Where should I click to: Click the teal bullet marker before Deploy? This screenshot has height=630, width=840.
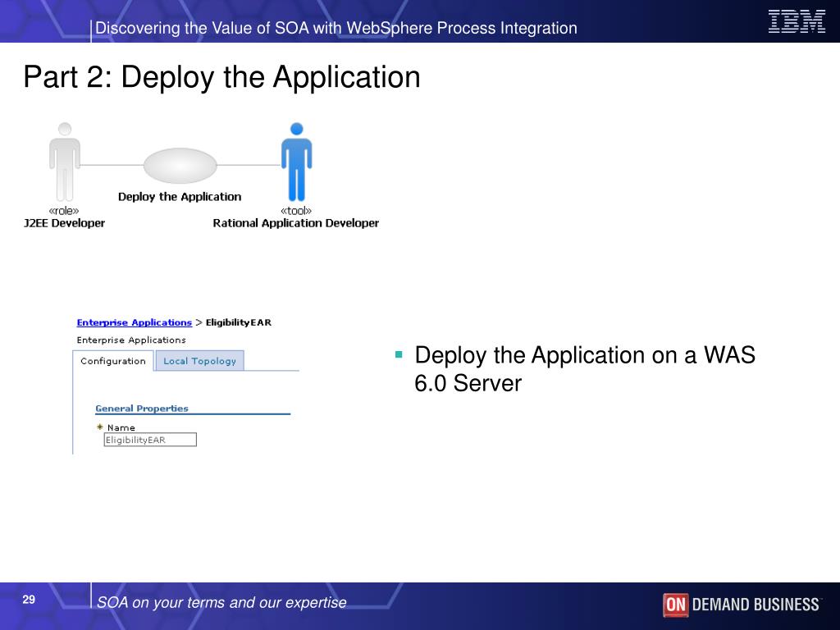399,354
